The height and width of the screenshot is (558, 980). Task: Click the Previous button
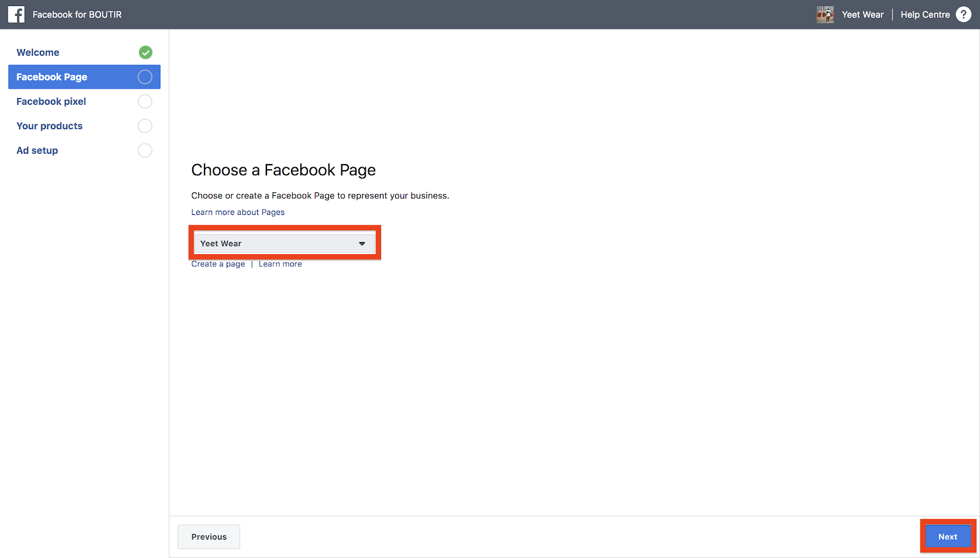(209, 537)
